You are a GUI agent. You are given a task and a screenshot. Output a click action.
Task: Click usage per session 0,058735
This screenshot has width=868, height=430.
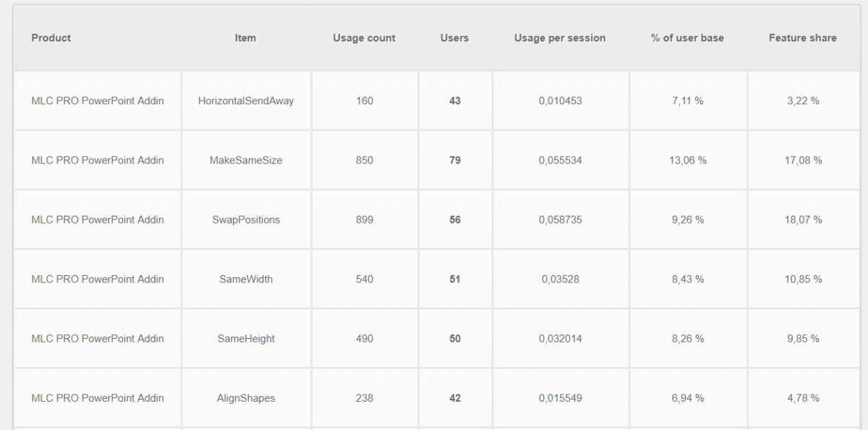560,219
